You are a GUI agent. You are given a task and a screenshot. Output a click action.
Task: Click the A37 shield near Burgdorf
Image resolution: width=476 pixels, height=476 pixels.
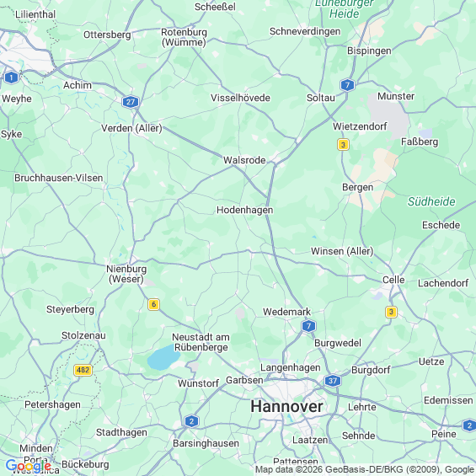333,381
